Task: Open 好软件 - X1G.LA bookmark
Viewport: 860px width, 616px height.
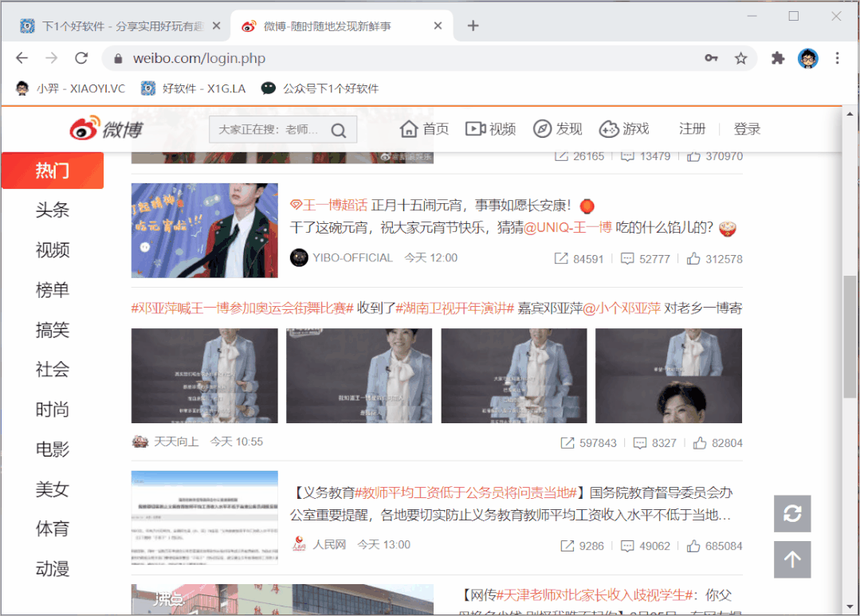Action: click(194, 88)
